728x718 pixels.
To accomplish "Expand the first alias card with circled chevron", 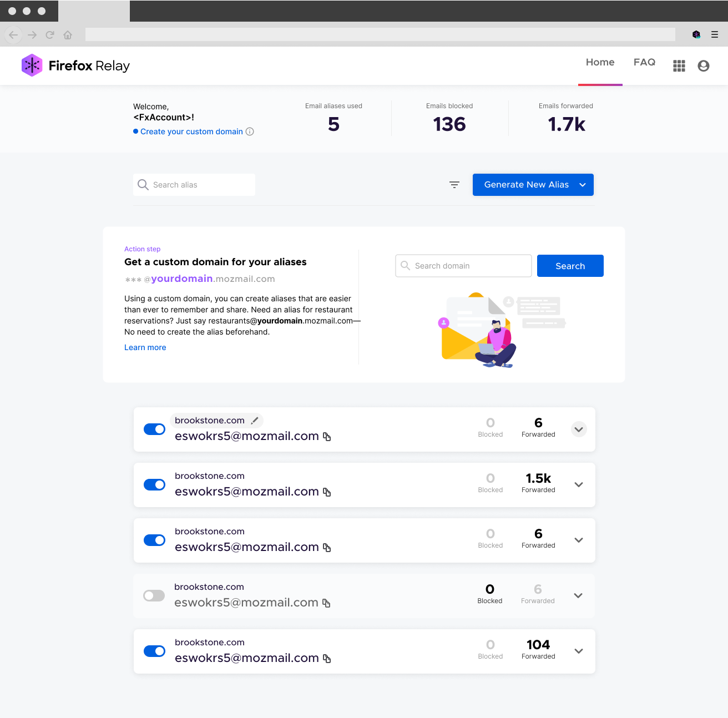I will click(x=579, y=429).
